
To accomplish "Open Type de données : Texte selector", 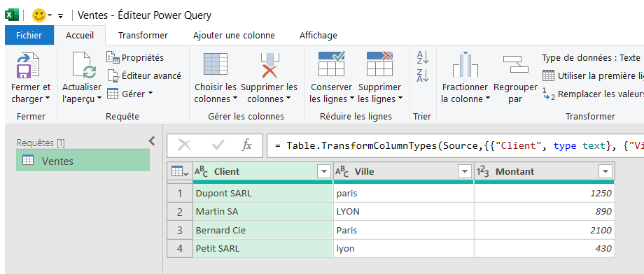I will point(591,57).
